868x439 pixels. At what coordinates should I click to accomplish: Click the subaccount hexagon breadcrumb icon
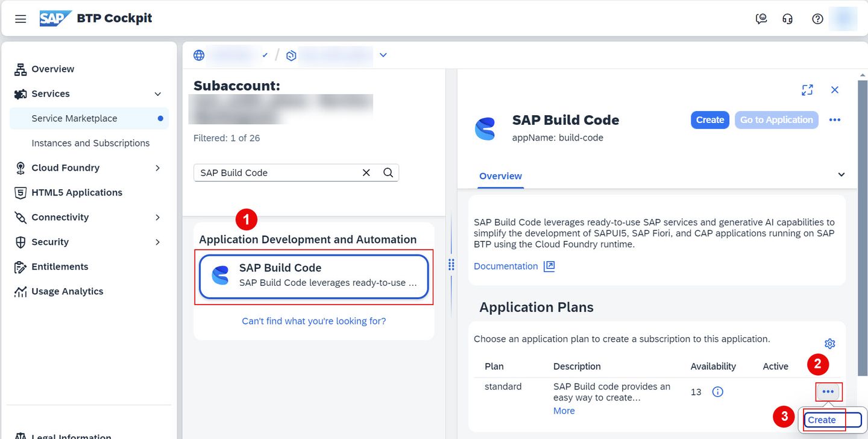(x=291, y=55)
